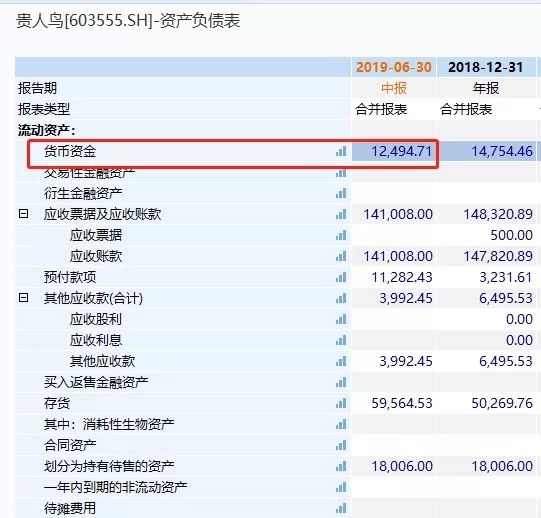Screen dimensions: 541x518
Task: Collapse the 应收票据及应收账款 group
Action: [x=23, y=214]
